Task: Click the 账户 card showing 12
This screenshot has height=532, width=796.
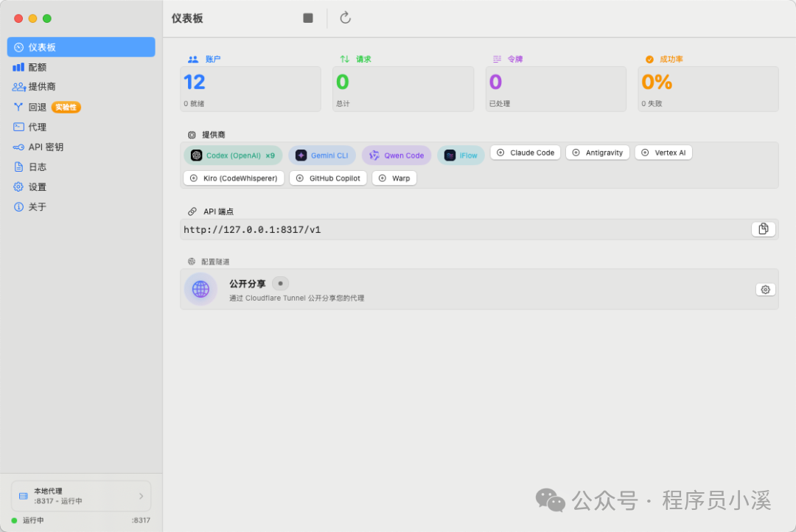Action: [251, 89]
